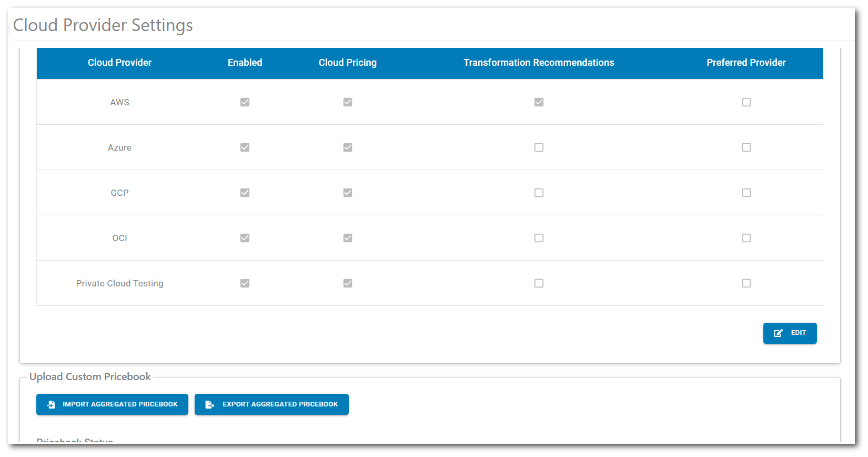Screen dimensions: 868x457
Task: Enable Transformation Recommendations for Azure
Action: (x=539, y=147)
